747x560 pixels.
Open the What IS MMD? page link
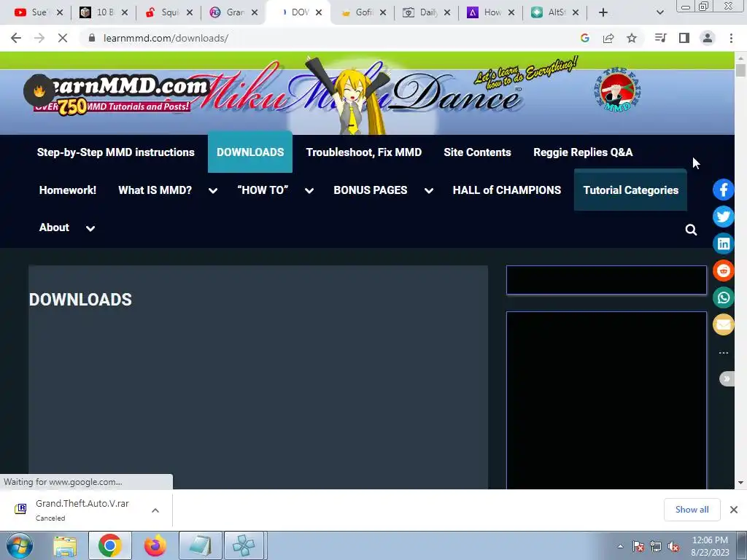pos(155,190)
